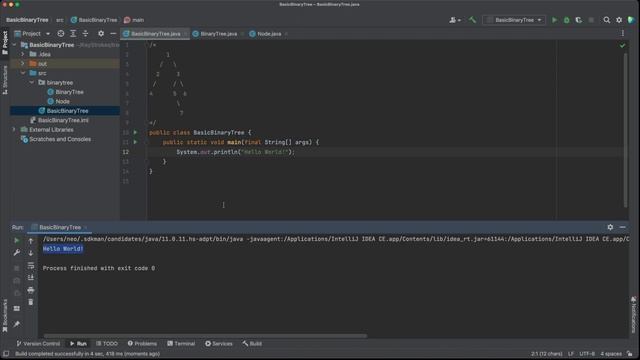640x360 pixels.
Task: Run the BasicBinaryTree configuration from toolbar
Action: 554,20
